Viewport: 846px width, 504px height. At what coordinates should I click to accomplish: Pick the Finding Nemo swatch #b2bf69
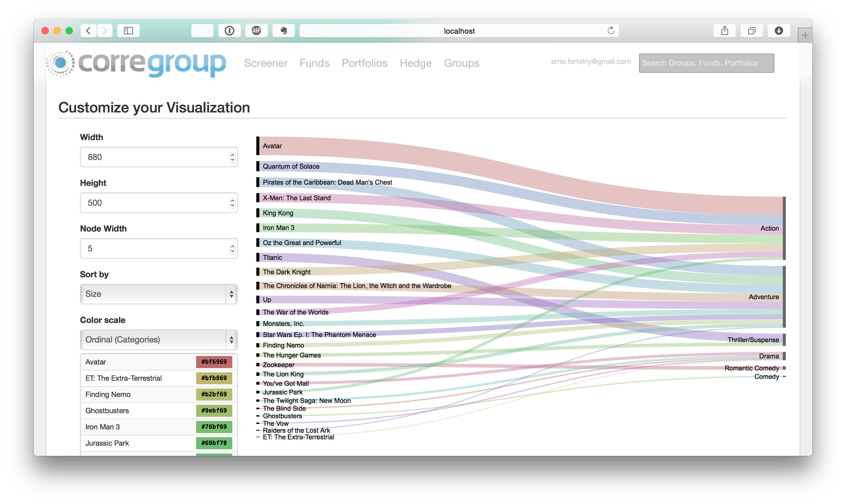pyautogui.click(x=214, y=394)
